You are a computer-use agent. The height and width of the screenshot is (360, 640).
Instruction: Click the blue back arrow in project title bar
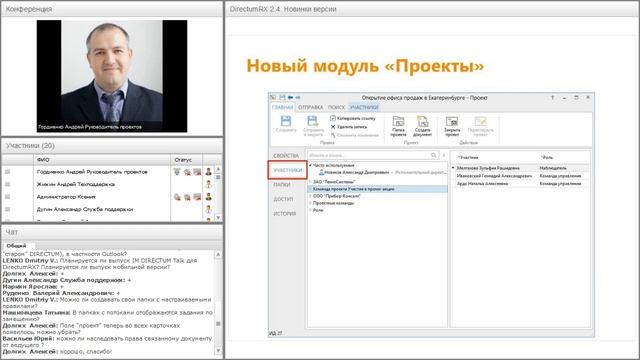[290, 98]
